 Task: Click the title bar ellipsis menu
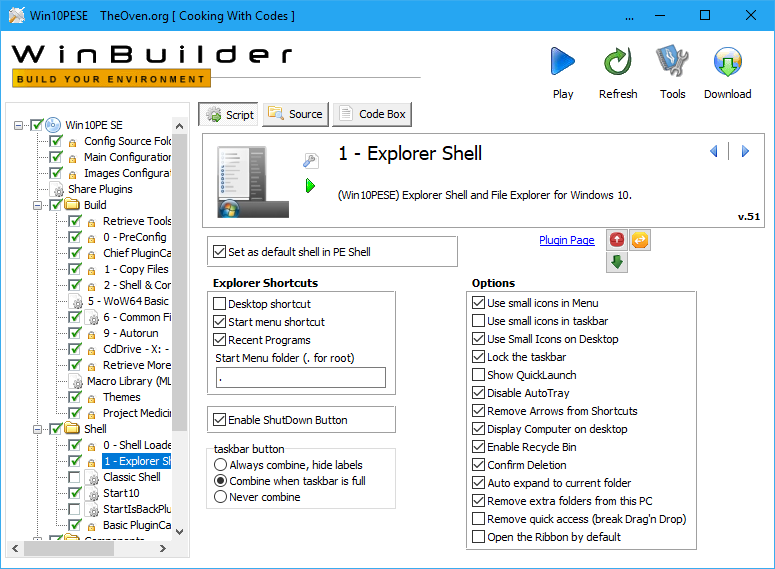point(629,16)
